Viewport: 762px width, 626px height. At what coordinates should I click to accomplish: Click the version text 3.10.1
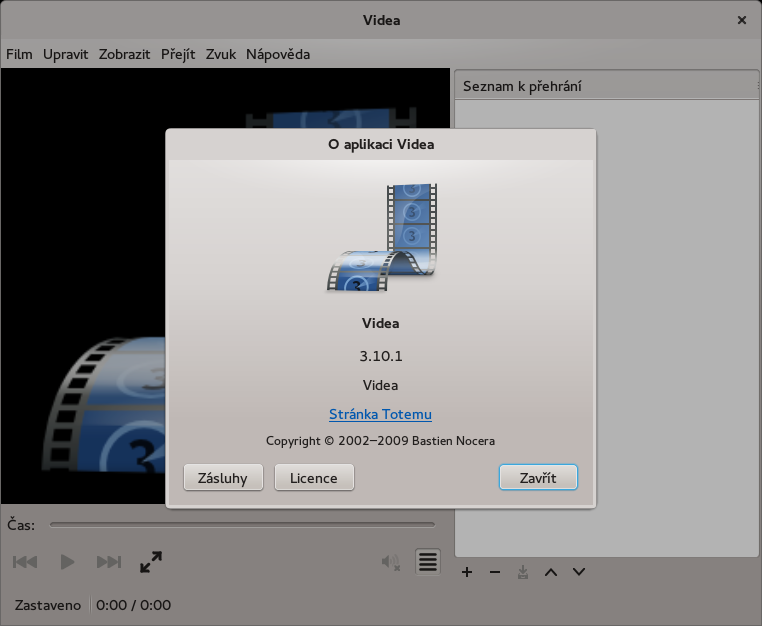[x=381, y=356]
